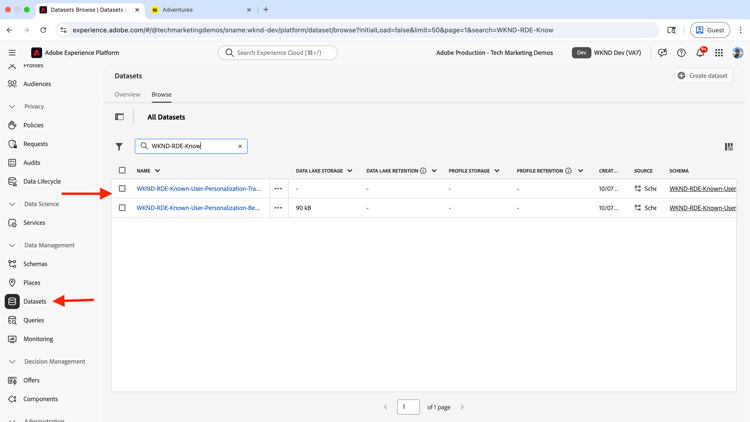Click the page number input field
Image resolution: width=750 pixels, height=422 pixels.
coord(408,407)
